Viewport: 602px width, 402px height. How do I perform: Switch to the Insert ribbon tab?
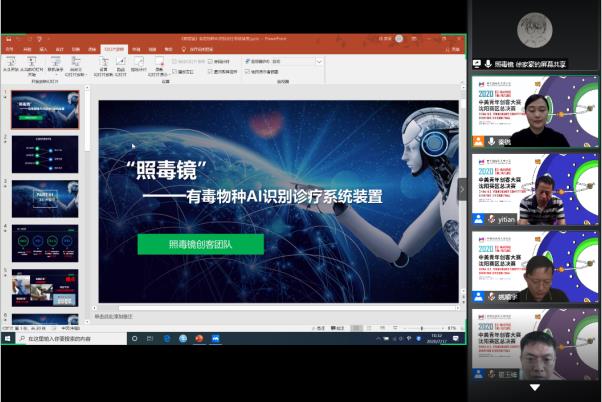43,47
